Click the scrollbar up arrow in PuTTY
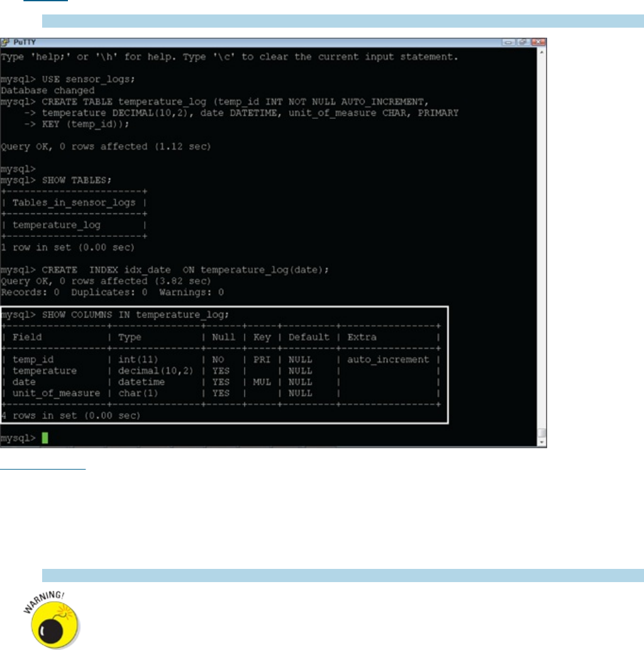The width and height of the screenshot is (644, 650). pos(541,53)
